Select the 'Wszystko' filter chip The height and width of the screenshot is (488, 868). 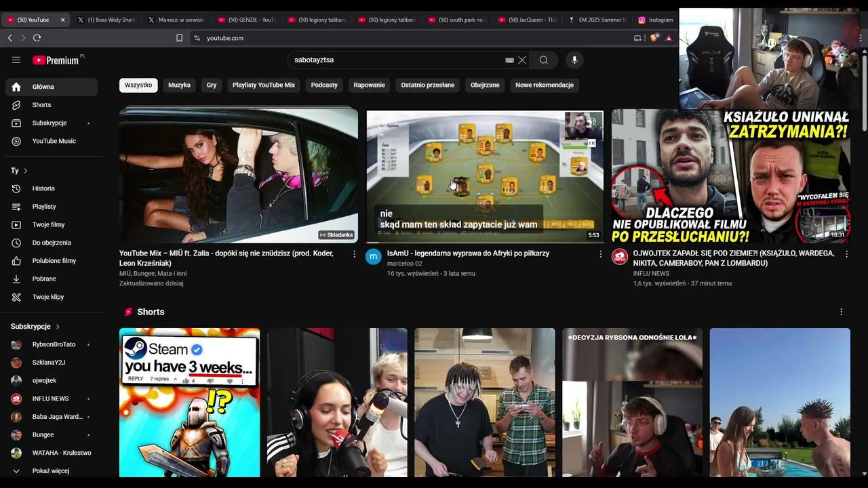138,85
